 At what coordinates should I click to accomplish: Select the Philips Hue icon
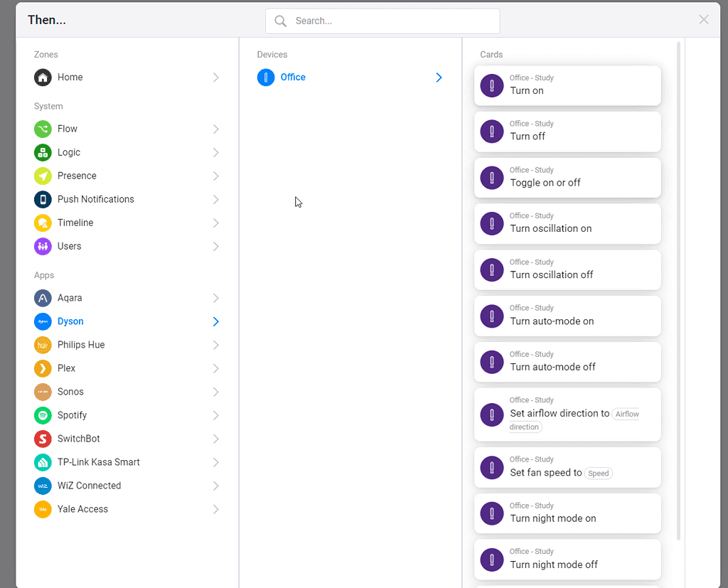coord(43,345)
